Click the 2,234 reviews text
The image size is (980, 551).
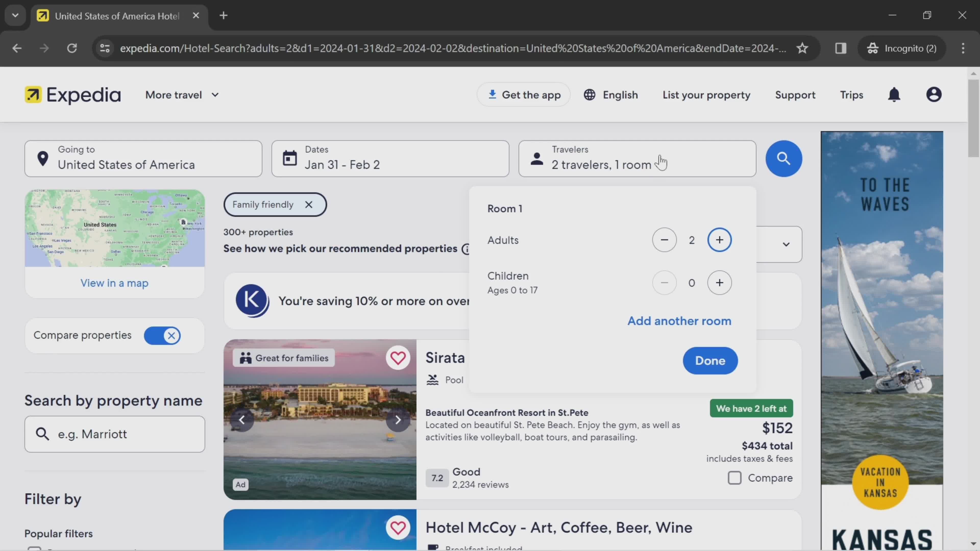point(480,485)
